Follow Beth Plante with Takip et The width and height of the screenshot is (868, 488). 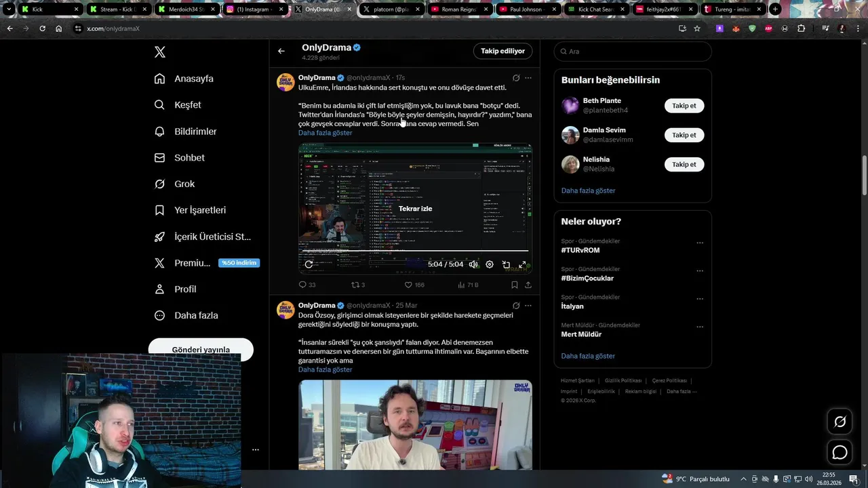[684, 106]
